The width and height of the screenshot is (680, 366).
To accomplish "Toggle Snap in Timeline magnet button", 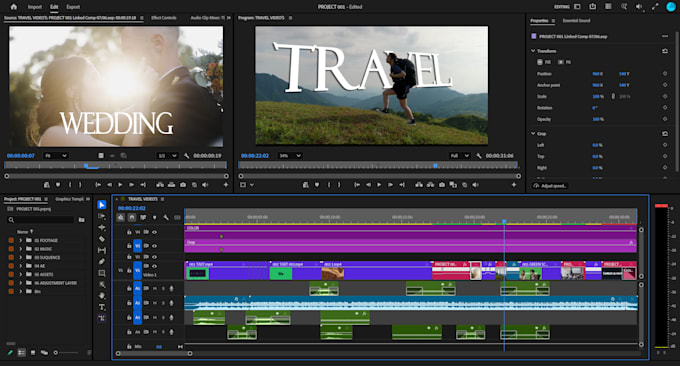I will click(x=132, y=217).
